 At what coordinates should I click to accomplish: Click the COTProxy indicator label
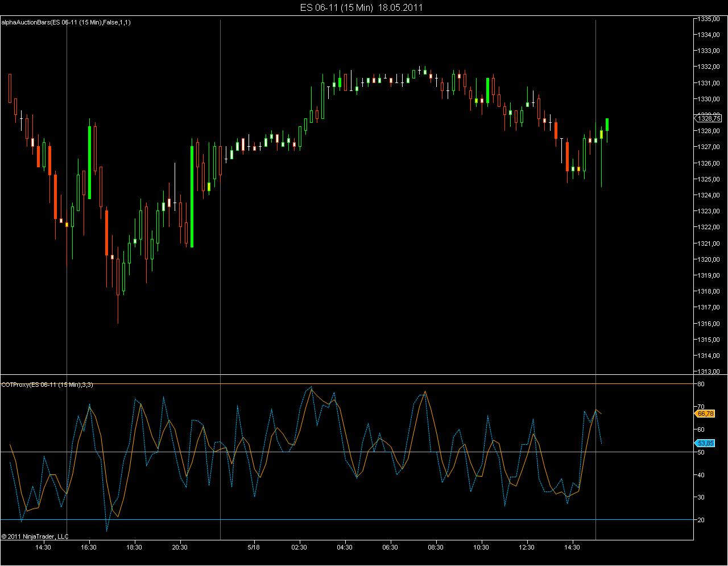47,385
